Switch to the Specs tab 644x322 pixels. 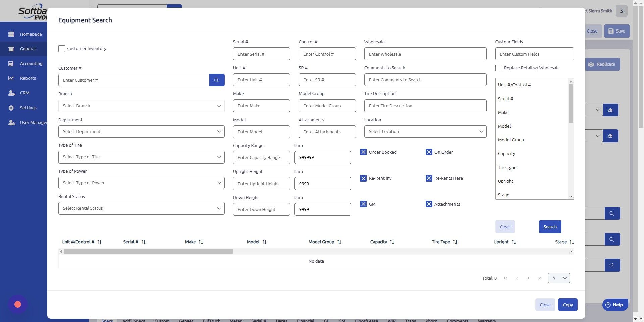(107, 320)
